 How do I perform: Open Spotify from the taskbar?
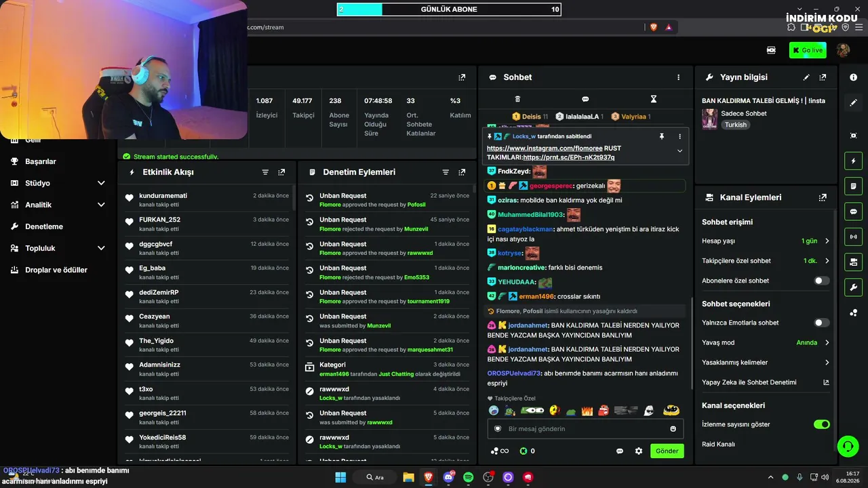(468, 477)
